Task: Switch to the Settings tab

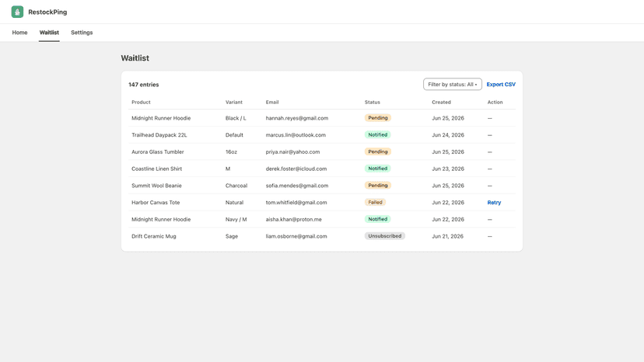Action: [x=82, y=33]
